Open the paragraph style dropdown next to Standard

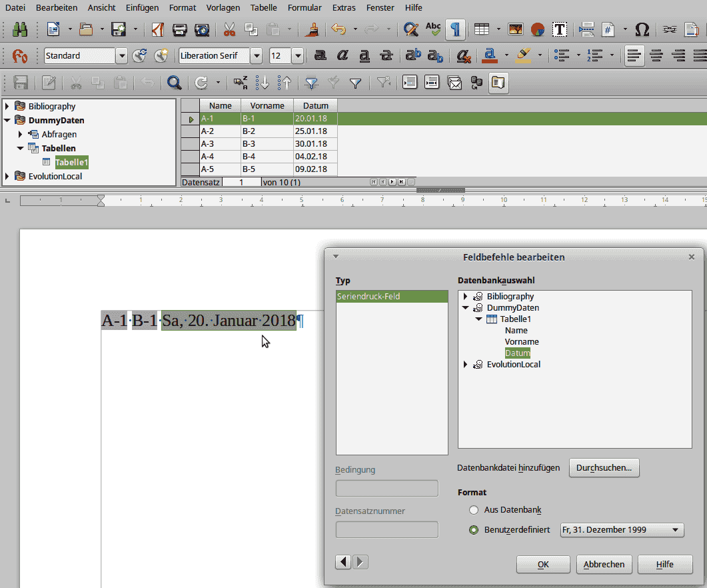click(121, 56)
